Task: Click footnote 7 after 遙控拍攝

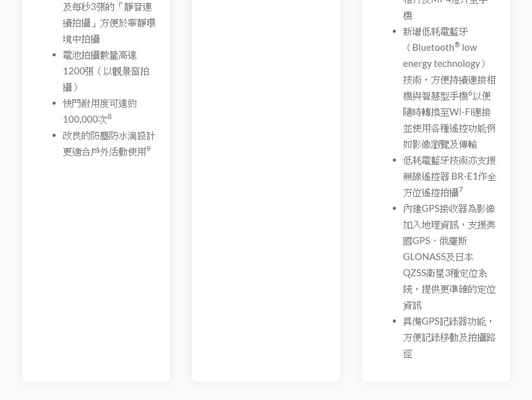Action: (461, 189)
